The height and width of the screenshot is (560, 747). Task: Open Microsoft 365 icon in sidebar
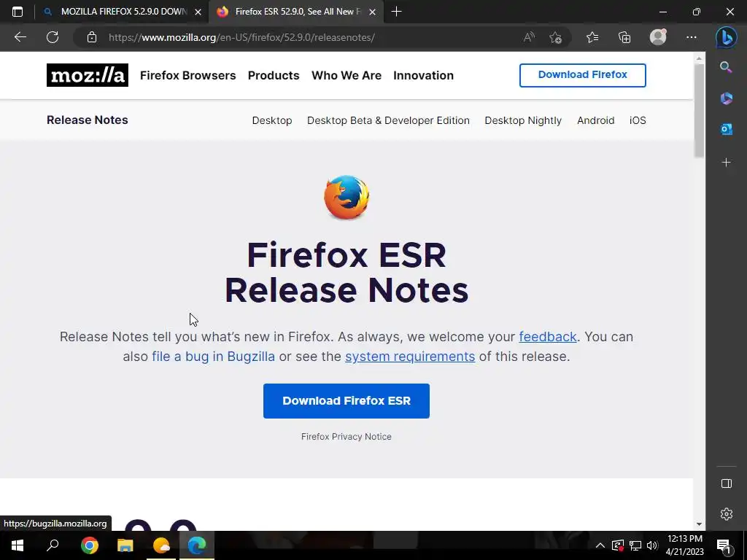point(726,98)
